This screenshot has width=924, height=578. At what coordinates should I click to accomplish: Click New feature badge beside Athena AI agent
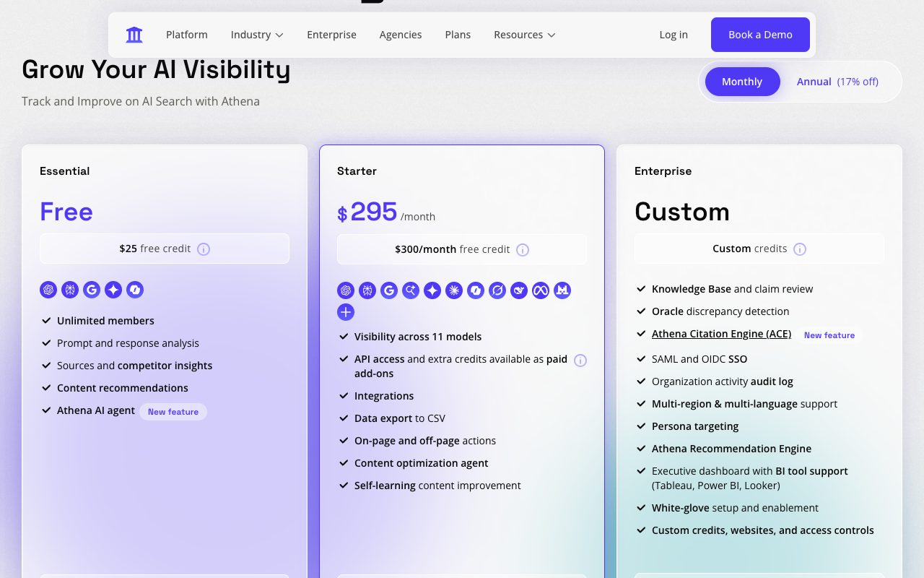(173, 412)
